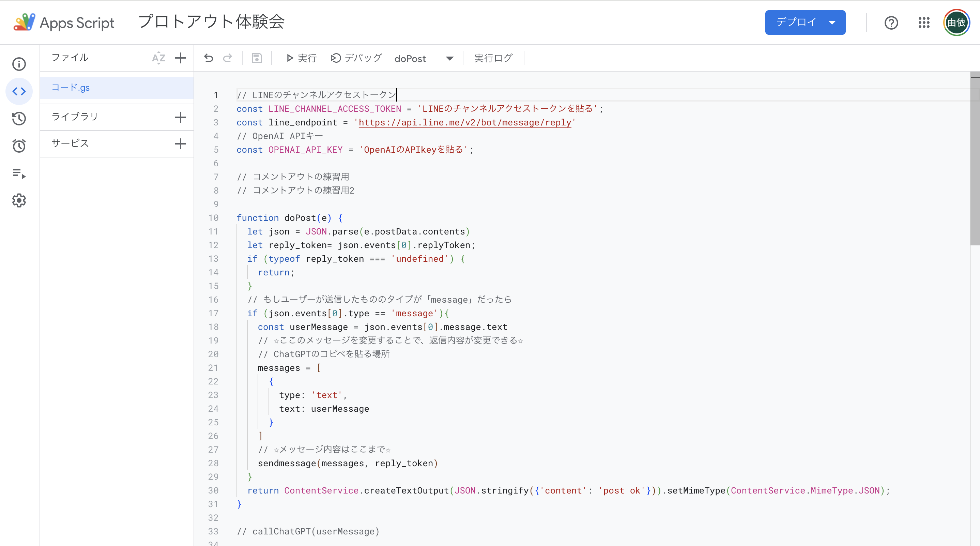Open 実行ログ execution log
This screenshot has width=980, height=546.
[493, 58]
